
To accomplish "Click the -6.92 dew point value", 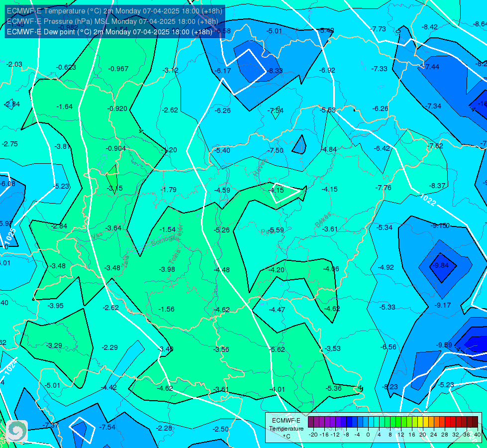I will pos(327,70).
